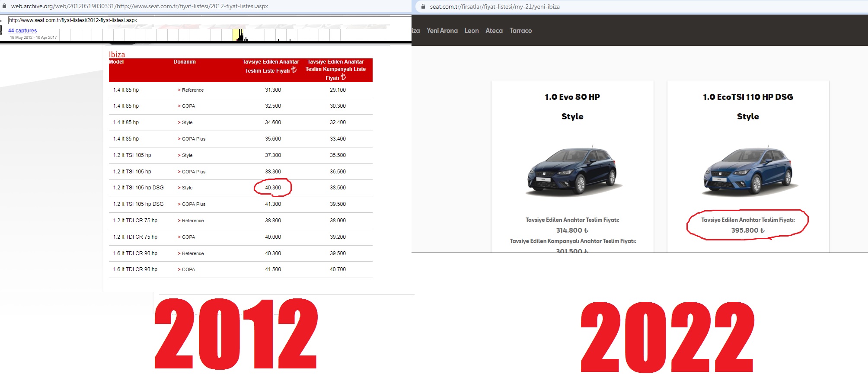The height and width of the screenshot is (384, 868).
Task: Click the 1.6 lt TDI CR 90 hp Reference model cell
Action: pyautogui.click(x=135, y=253)
